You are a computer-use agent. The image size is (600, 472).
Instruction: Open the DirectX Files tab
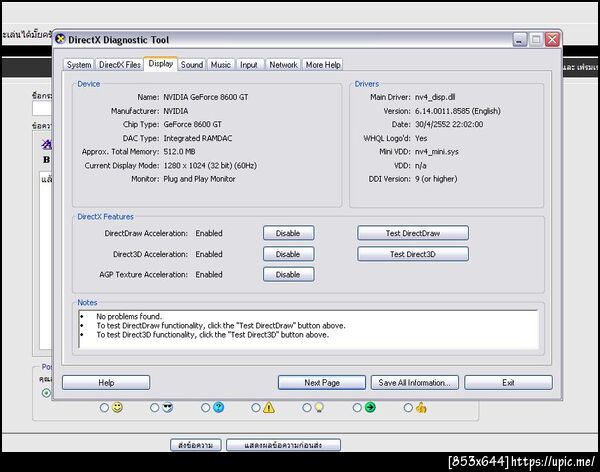(x=119, y=65)
